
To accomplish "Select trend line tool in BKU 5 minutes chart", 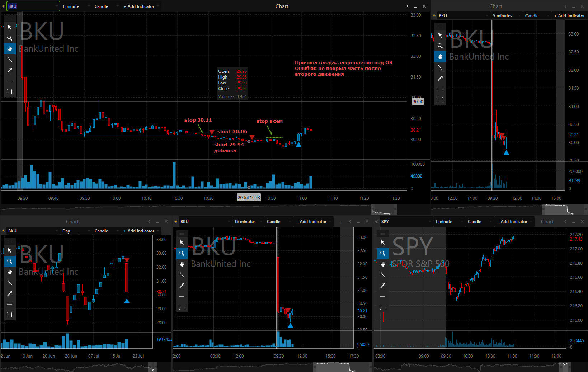I will coord(440,67).
